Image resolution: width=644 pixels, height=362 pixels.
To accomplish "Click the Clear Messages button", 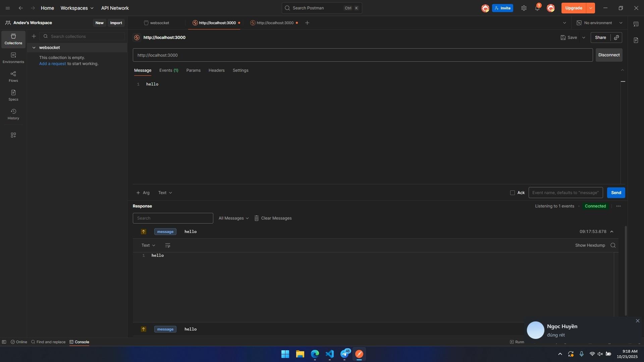I will click(273, 218).
